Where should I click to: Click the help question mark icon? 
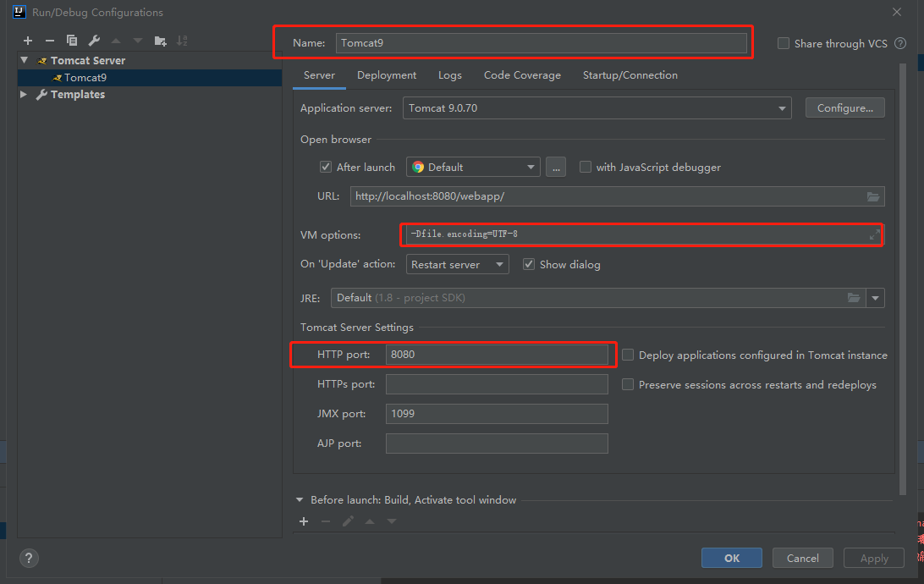click(29, 558)
